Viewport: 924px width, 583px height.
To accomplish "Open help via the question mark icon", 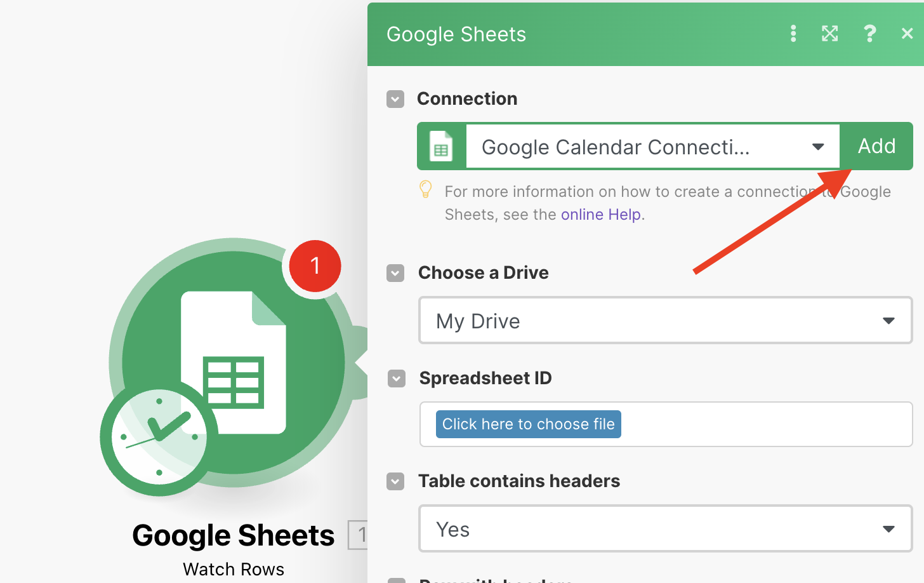I will coord(869,34).
